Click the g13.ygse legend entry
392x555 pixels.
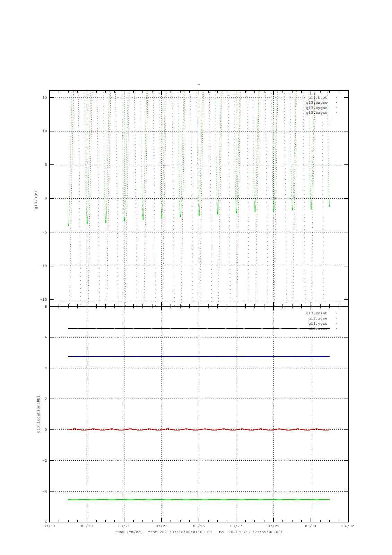click(318, 324)
